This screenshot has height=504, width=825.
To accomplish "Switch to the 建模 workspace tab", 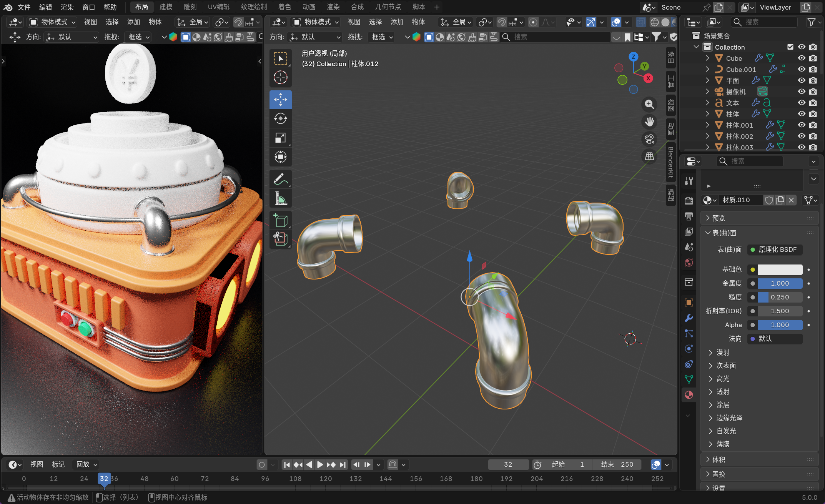I will pos(166,7).
